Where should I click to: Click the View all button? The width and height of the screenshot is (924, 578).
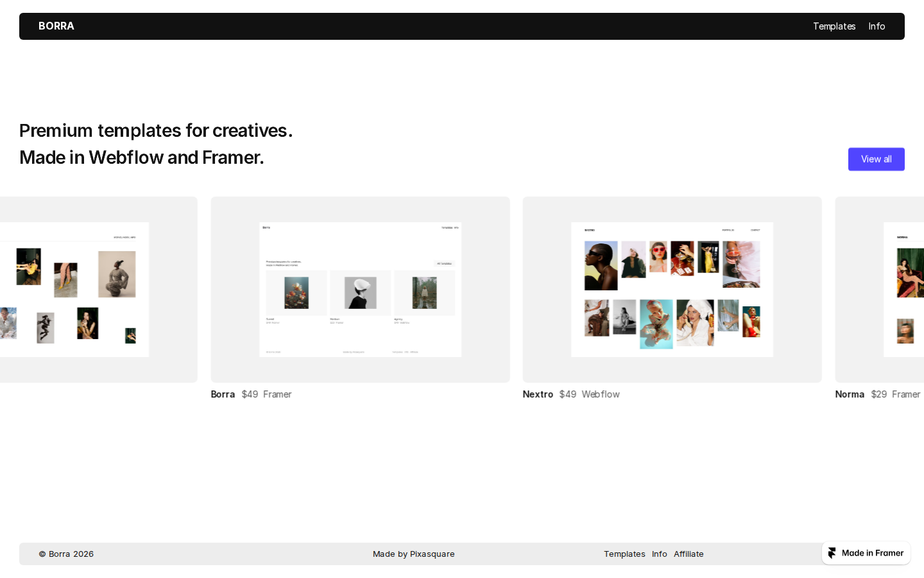876,159
